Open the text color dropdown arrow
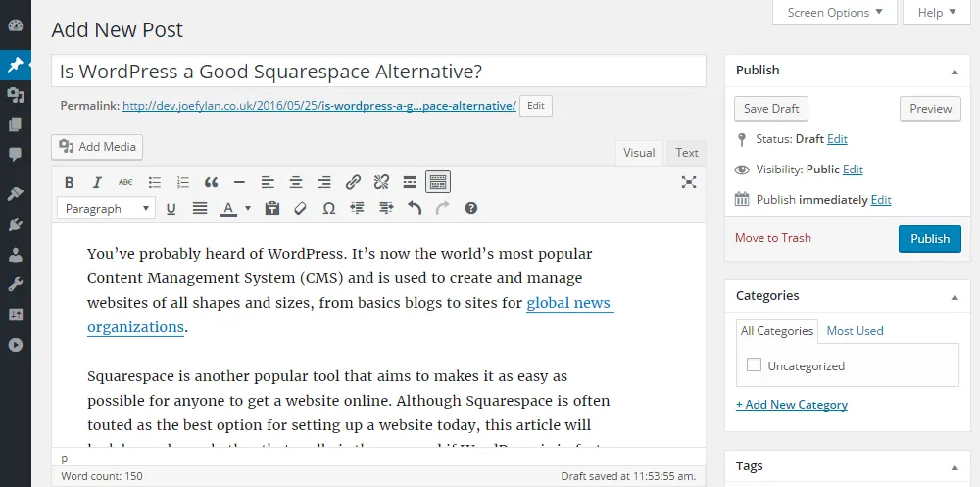Screen dimensions: 980x487 coord(248,208)
